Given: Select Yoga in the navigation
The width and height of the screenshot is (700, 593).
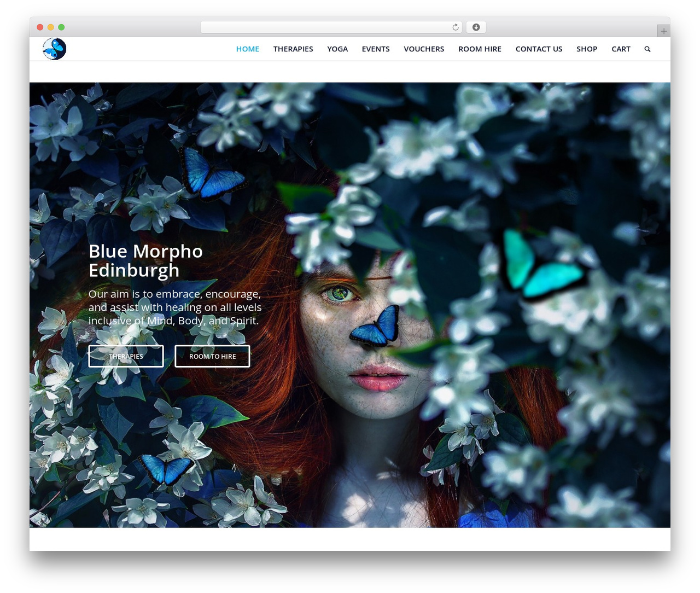Looking at the screenshot, I should (x=337, y=49).
